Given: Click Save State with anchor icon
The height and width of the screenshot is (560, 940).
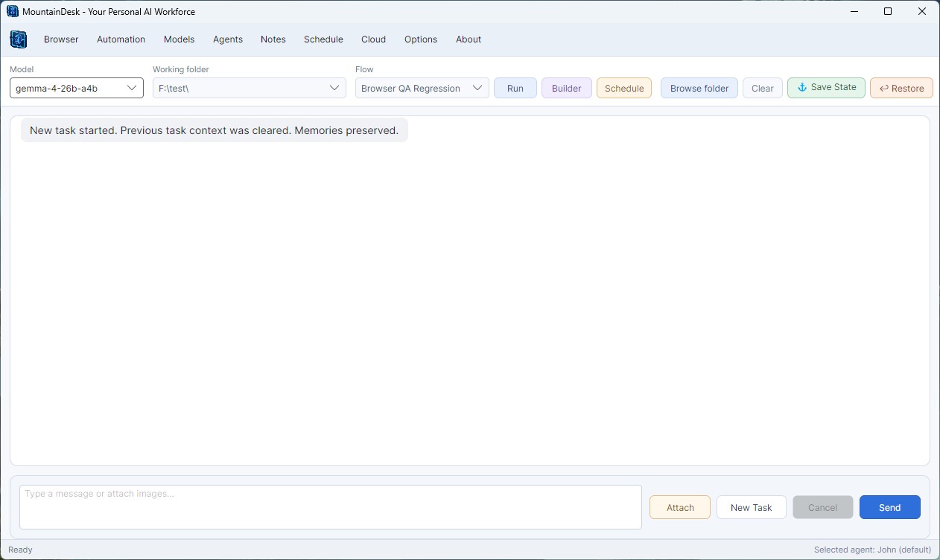Looking at the screenshot, I should (827, 88).
